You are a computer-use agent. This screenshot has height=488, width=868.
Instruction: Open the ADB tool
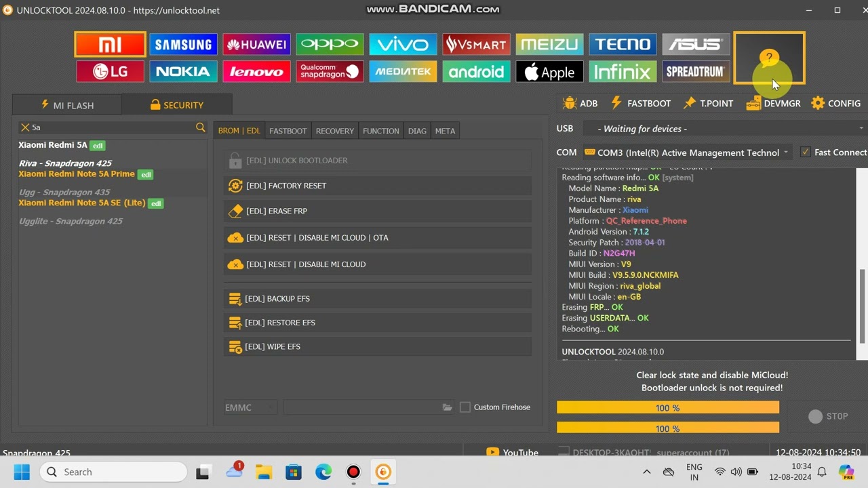[x=580, y=103]
